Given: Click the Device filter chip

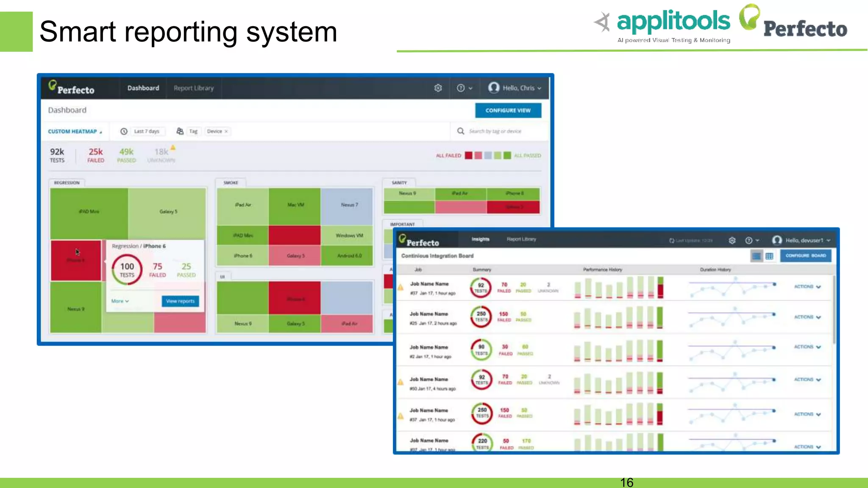Looking at the screenshot, I should pyautogui.click(x=217, y=131).
